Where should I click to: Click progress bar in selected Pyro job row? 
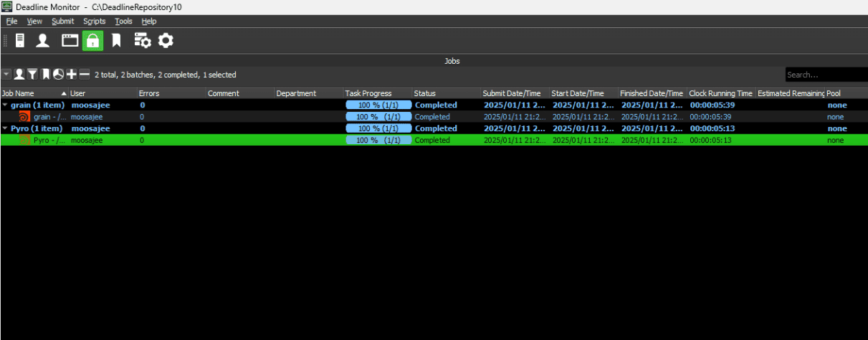(x=378, y=140)
